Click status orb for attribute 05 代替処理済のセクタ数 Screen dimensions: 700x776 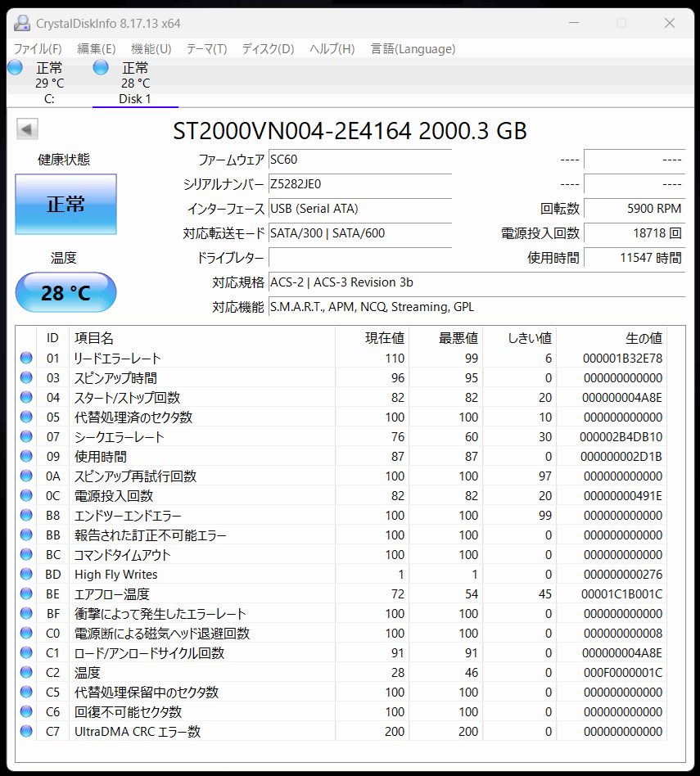click(26, 417)
